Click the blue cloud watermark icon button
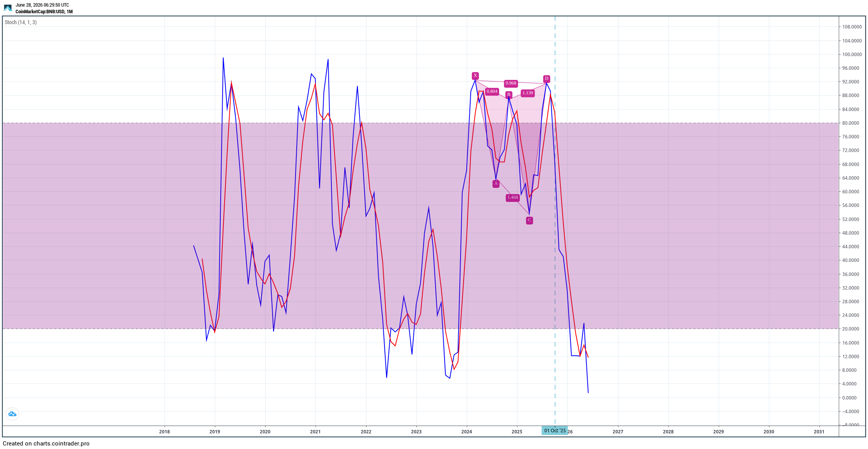The width and height of the screenshot is (868, 449). pyautogui.click(x=12, y=414)
